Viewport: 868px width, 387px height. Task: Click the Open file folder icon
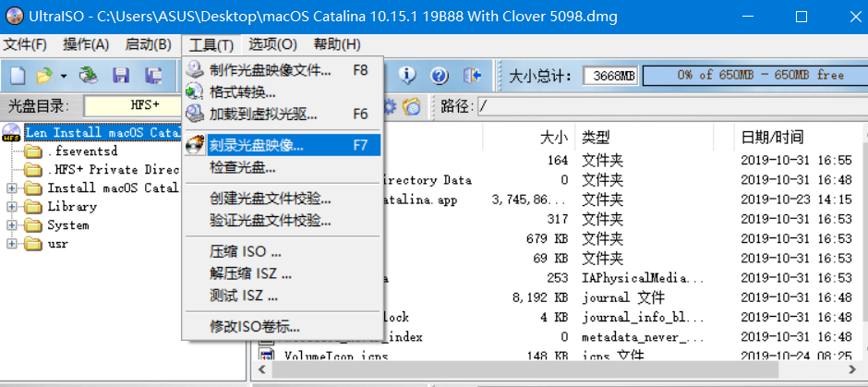pyautogui.click(x=43, y=76)
